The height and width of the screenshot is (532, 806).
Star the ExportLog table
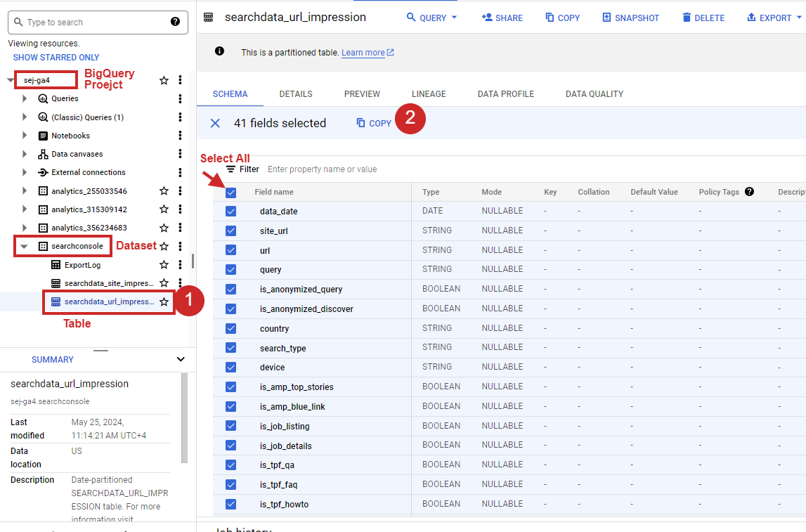click(164, 264)
